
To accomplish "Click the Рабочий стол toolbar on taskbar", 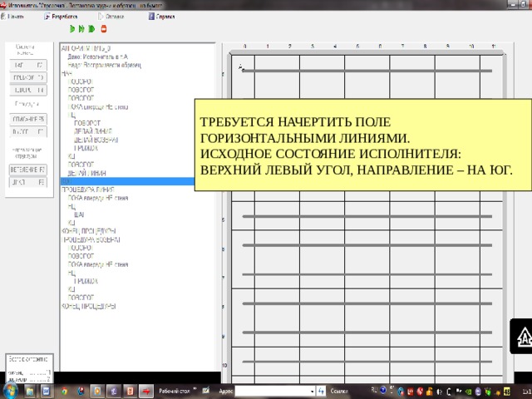I will 174,392.
